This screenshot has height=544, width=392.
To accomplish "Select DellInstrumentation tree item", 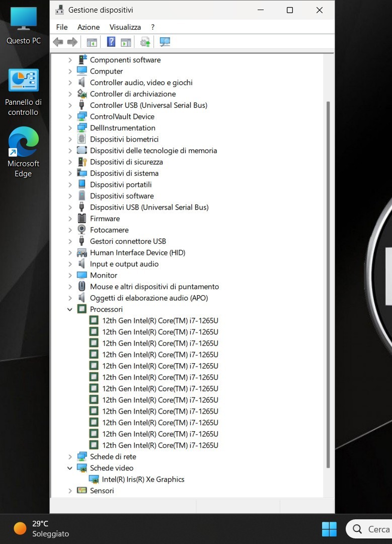I will (x=123, y=127).
